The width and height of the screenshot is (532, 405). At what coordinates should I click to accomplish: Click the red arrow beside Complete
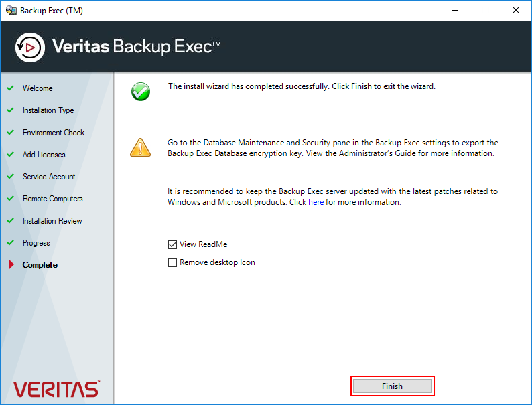11,264
